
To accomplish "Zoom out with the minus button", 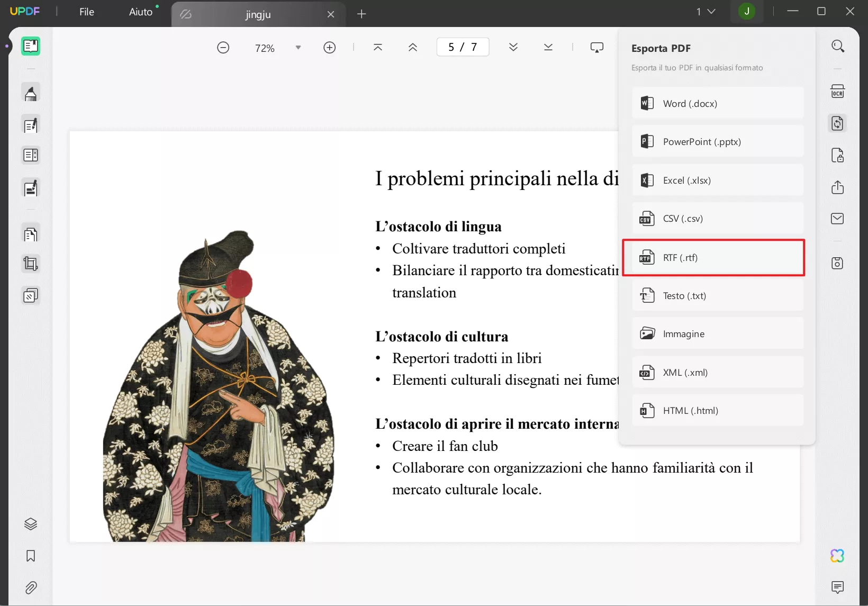I will coord(223,48).
